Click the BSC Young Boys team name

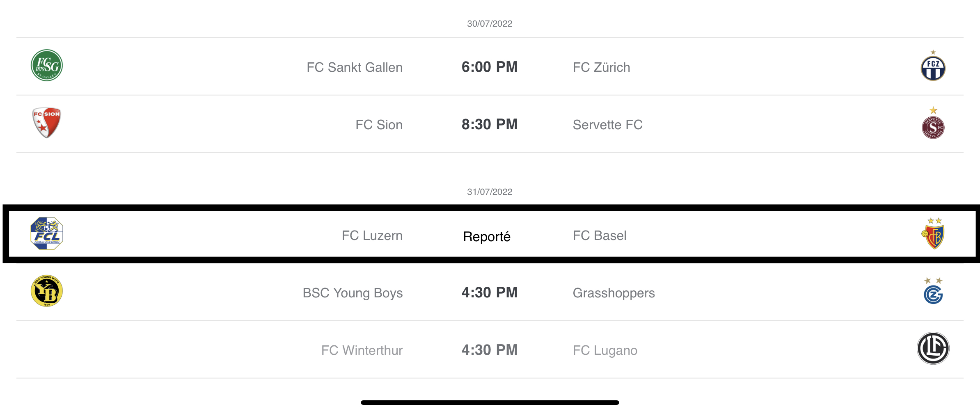click(353, 293)
